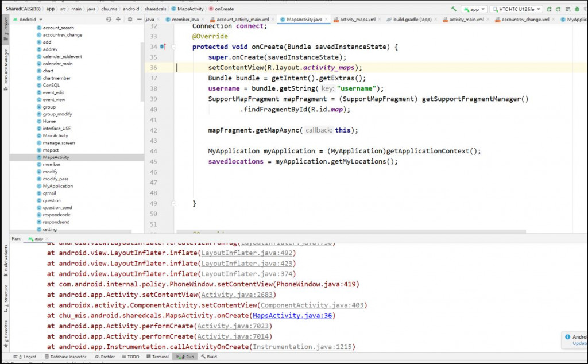Screen dimensions: 588x364
Task: Toggle the Run tool window button
Action: [185, 357]
